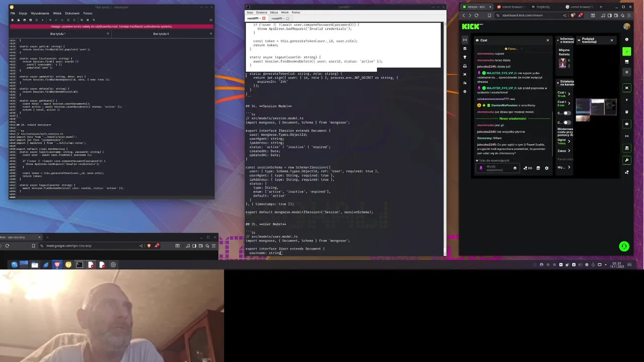Viewport: 644px width, 362px height.
Task: Open the Działania menu in the terminal
Action: pos(262,12)
